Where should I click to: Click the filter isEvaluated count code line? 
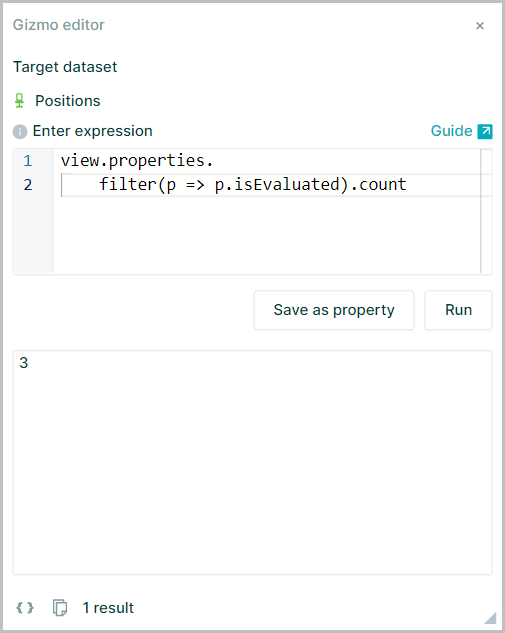(x=253, y=184)
